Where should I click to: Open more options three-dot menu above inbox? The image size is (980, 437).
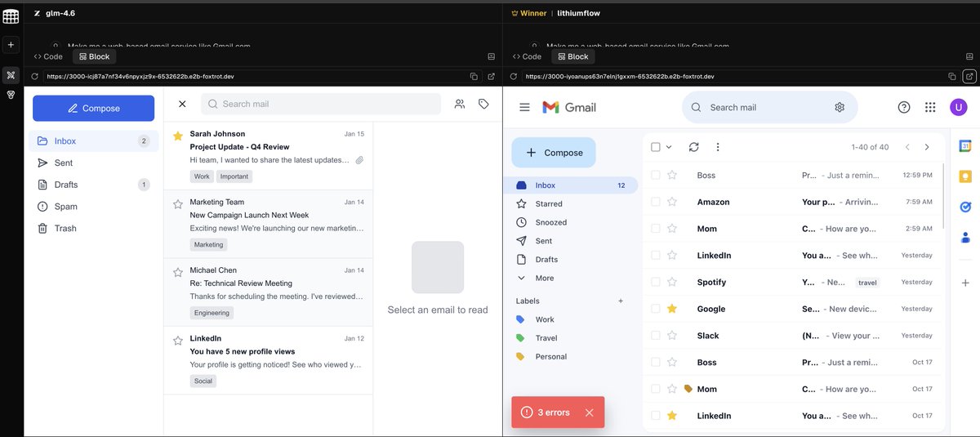(718, 147)
